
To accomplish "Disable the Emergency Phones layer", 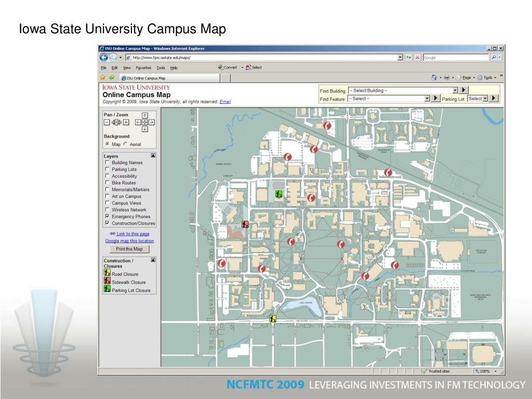I will 107,216.
